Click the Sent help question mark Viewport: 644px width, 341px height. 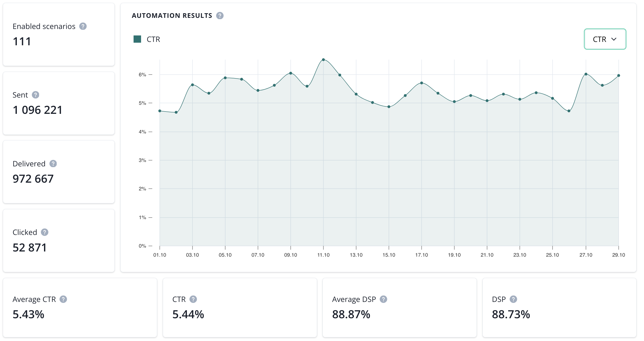[35, 95]
